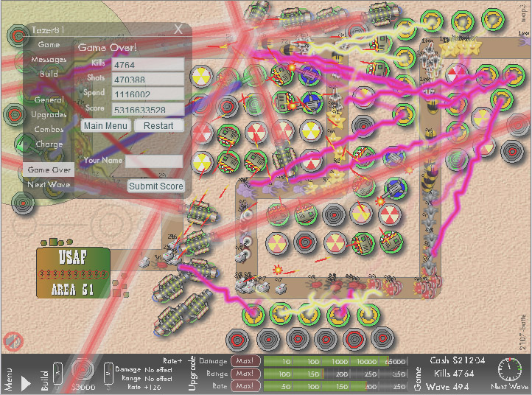Click the USAF Area 51 base

point(73,273)
